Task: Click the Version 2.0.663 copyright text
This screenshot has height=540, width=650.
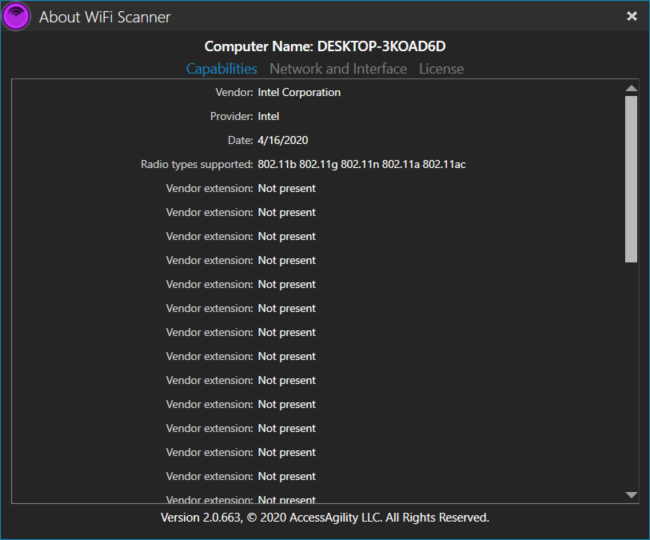Action: [x=325, y=518]
